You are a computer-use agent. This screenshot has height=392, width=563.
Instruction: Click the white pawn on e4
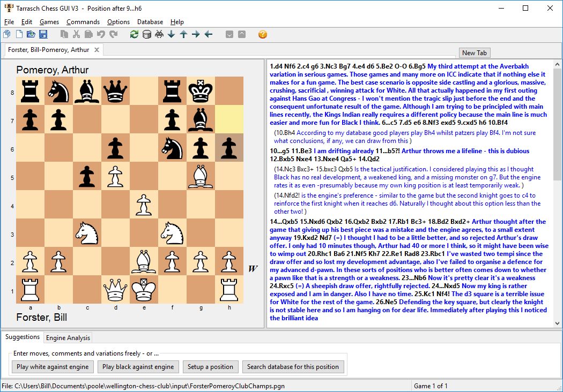click(x=144, y=205)
